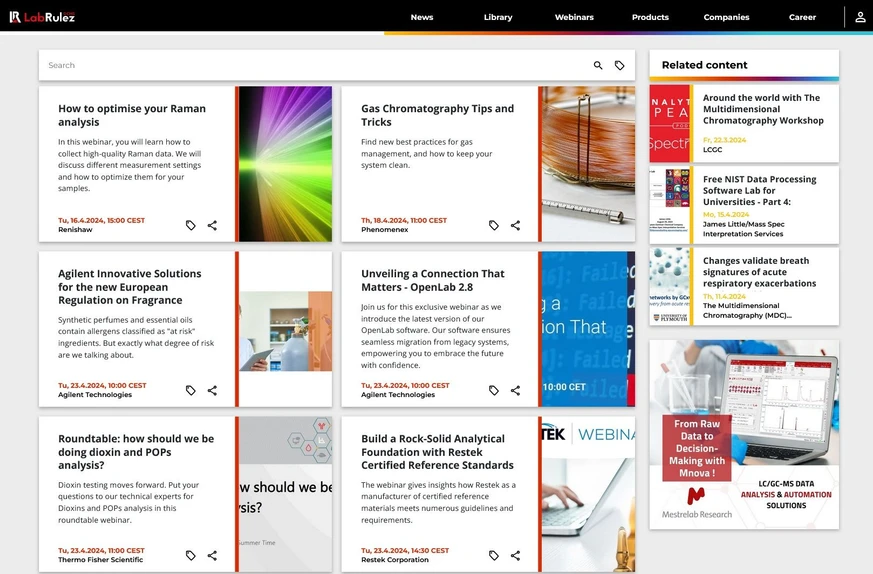Open the Products menu
This screenshot has width=873, height=574.
click(x=650, y=17)
